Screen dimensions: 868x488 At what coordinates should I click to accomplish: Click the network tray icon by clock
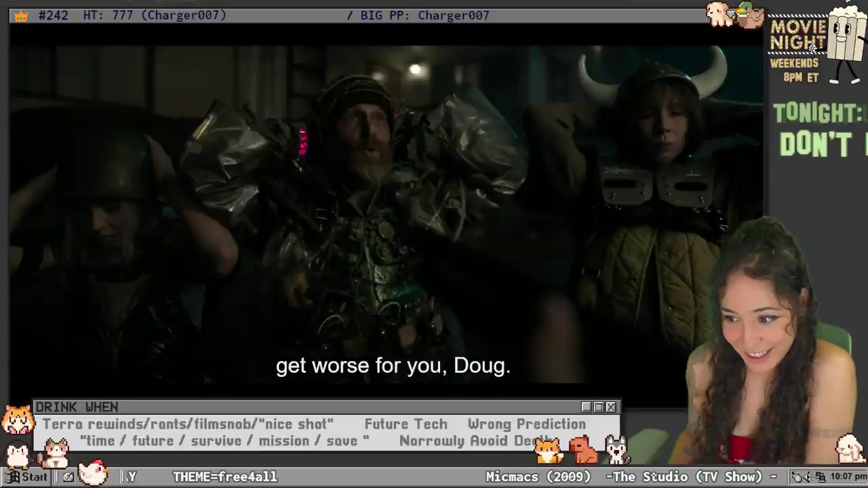(x=821, y=477)
